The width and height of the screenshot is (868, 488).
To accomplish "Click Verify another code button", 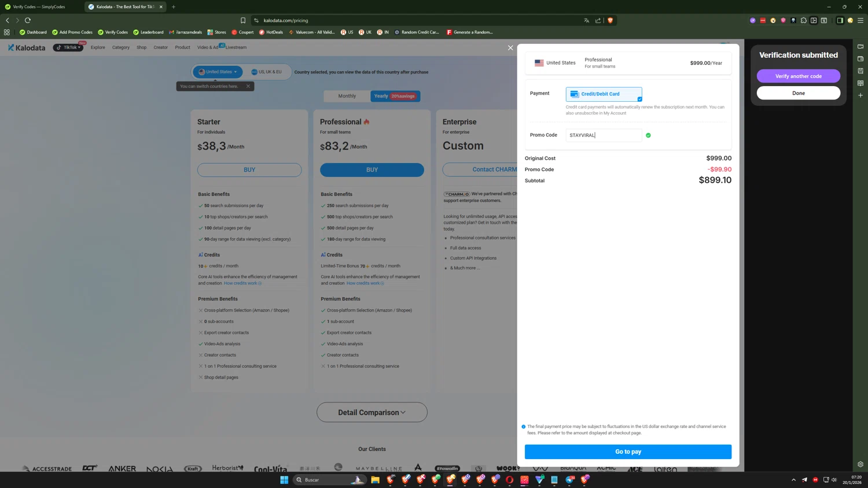I will (799, 76).
